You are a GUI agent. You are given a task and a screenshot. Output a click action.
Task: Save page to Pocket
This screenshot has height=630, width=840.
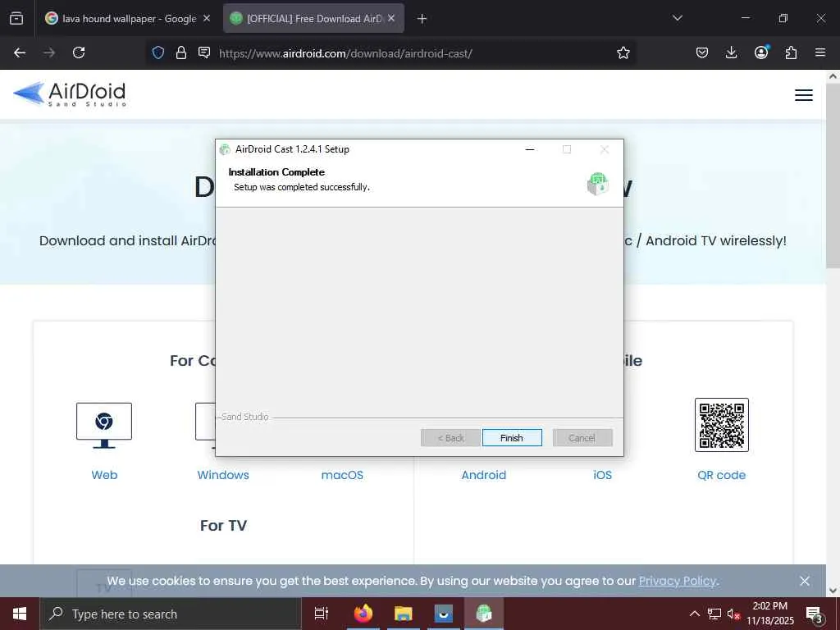pos(702,52)
